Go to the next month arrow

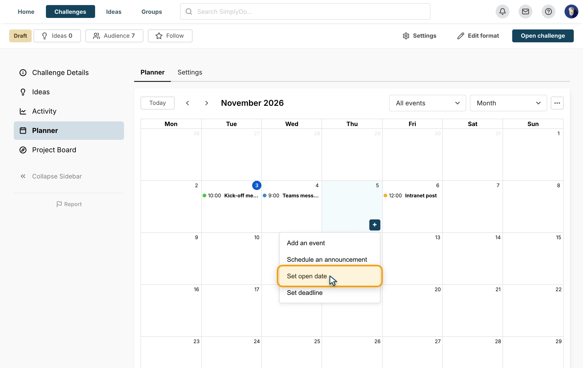206,103
